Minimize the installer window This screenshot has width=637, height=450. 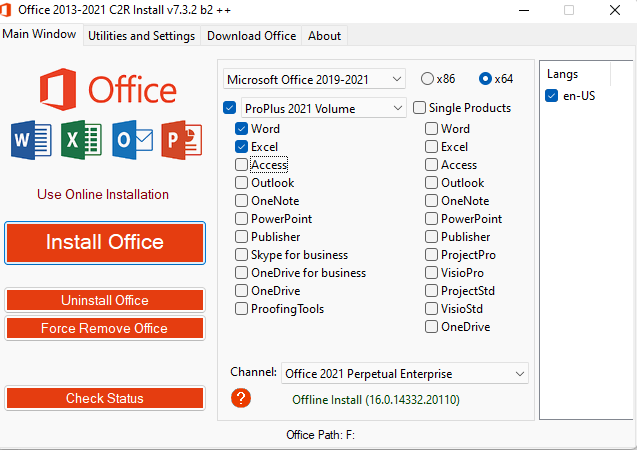point(524,10)
